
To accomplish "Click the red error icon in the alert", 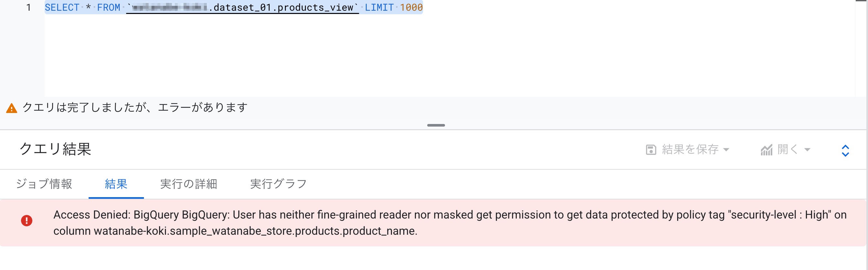I will pos(27,221).
